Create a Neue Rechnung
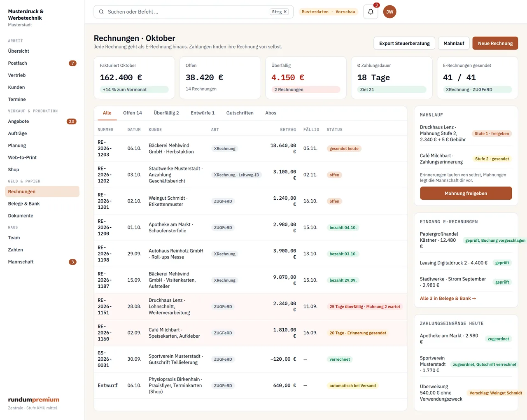 coord(495,43)
